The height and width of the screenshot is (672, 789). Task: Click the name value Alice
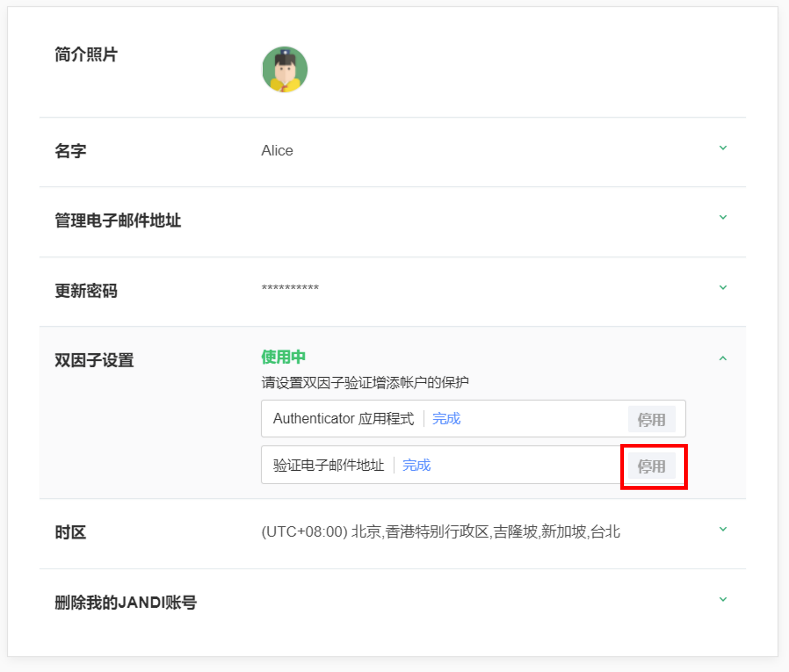[x=277, y=151]
